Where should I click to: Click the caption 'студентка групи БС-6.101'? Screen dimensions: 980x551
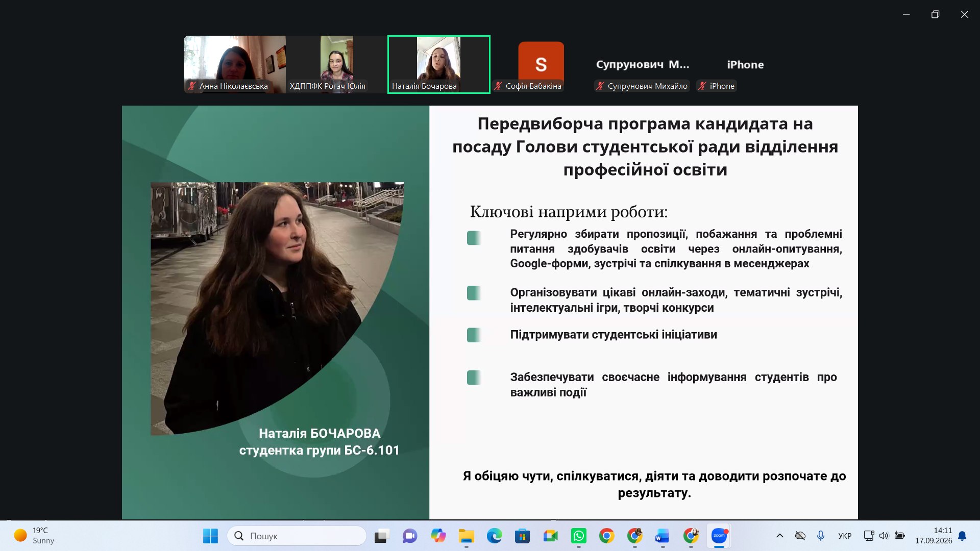[320, 450]
